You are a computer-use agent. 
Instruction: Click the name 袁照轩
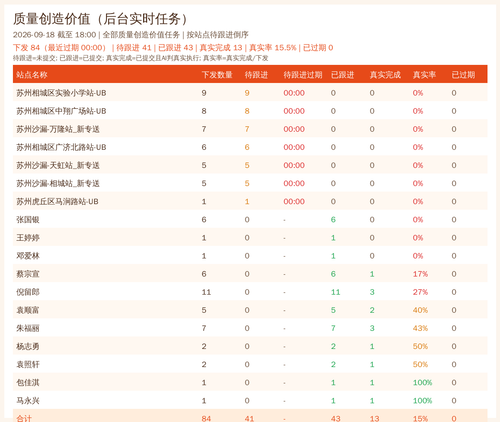tap(28, 364)
